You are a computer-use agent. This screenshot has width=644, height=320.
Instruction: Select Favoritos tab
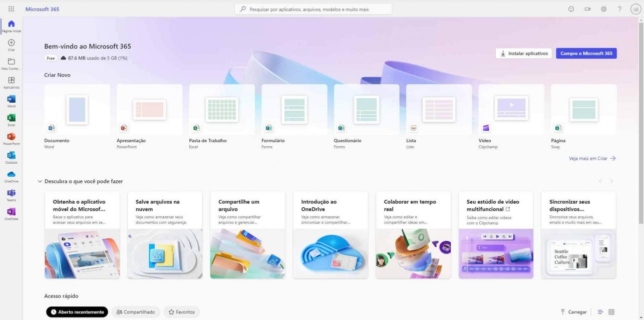click(181, 312)
